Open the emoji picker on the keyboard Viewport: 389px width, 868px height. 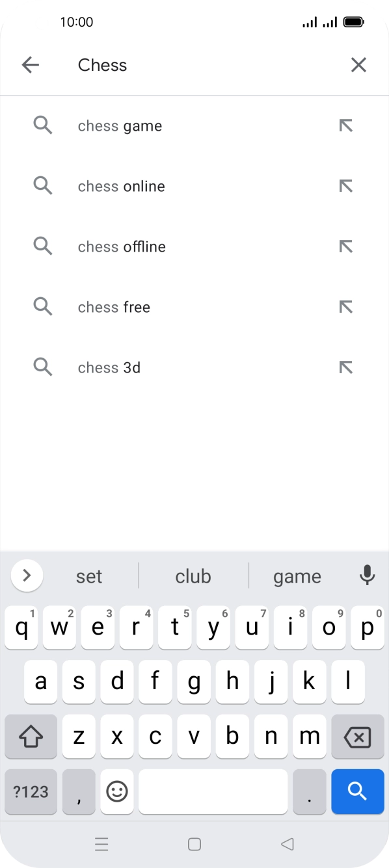pyautogui.click(x=117, y=792)
